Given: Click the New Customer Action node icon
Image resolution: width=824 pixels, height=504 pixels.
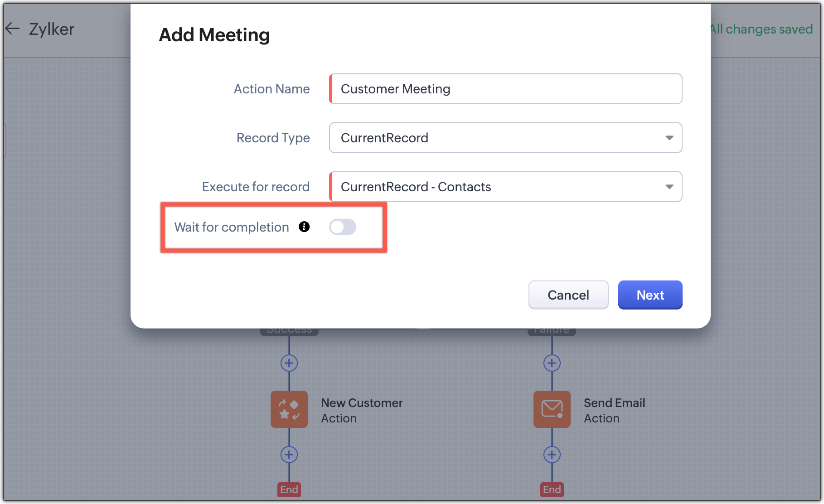Looking at the screenshot, I should [289, 409].
